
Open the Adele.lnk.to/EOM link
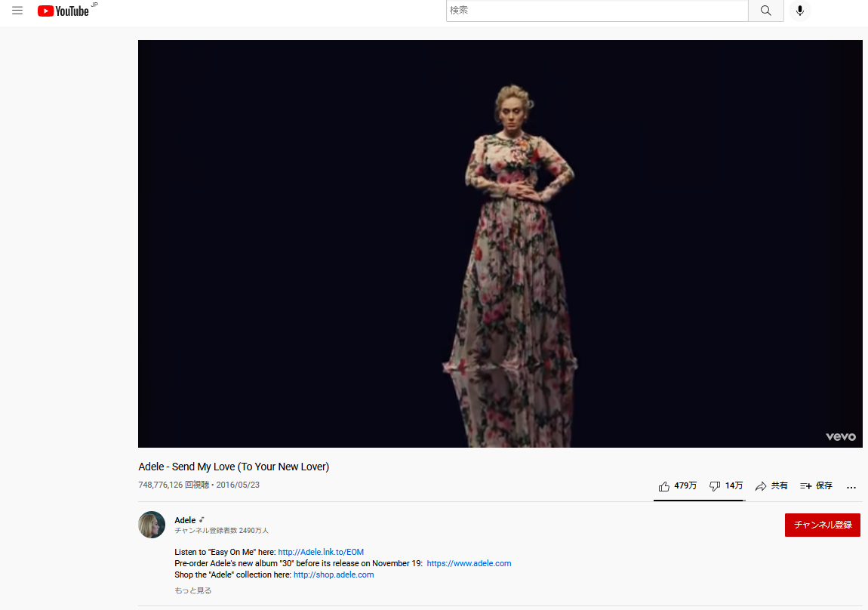pyautogui.click(x=321, y=552)
